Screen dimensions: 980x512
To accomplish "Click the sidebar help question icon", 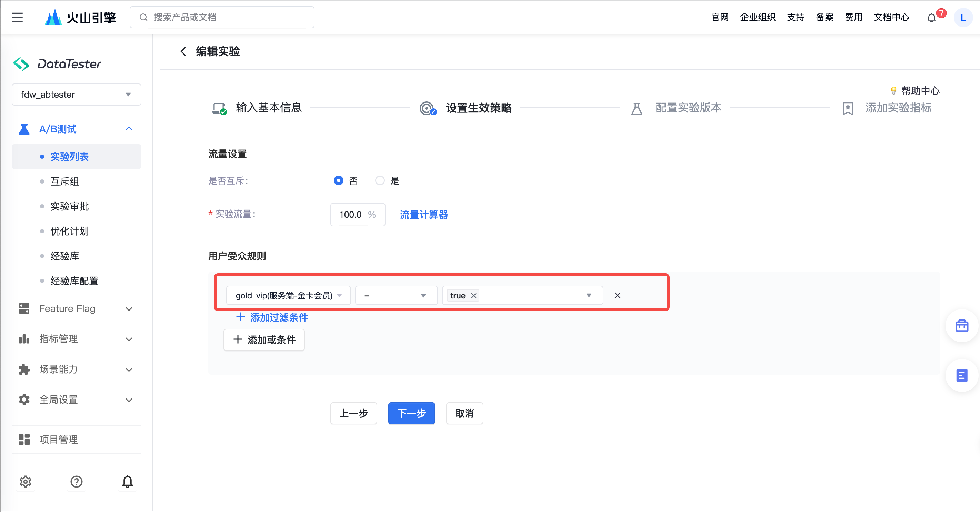I will click(x=77, y=482).
